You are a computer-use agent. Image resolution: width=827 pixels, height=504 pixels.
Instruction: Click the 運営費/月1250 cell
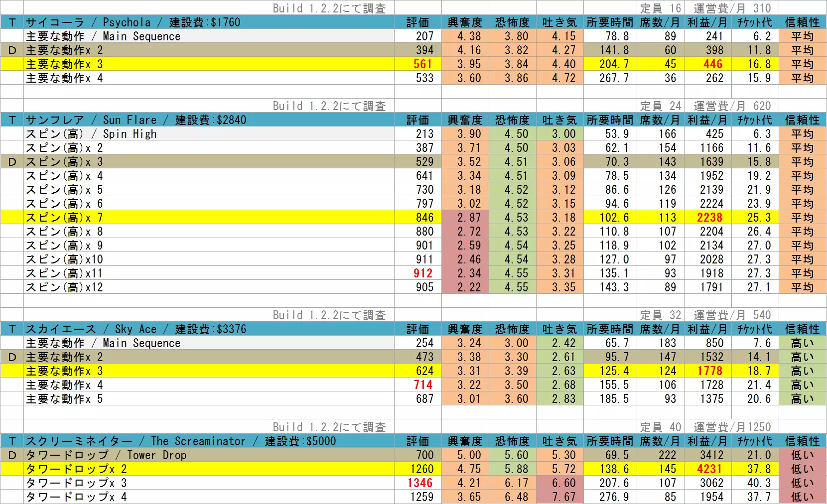(732, 427)
